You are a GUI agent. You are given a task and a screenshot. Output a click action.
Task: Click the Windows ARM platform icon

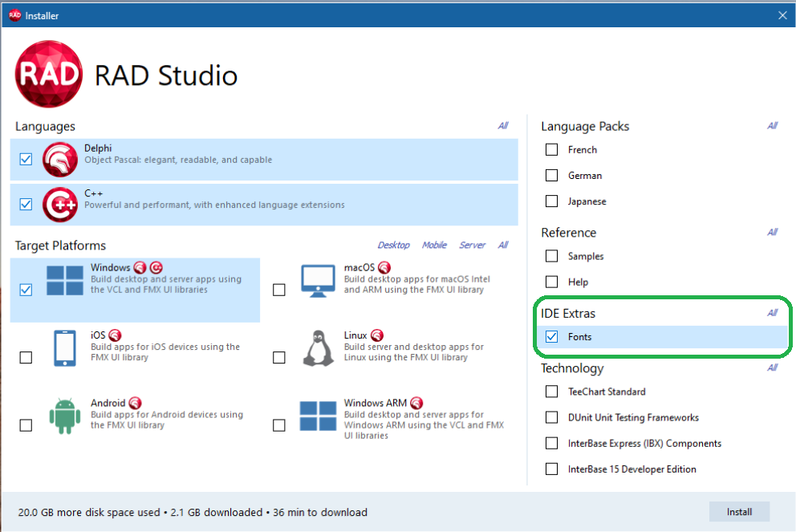[318, 416]
